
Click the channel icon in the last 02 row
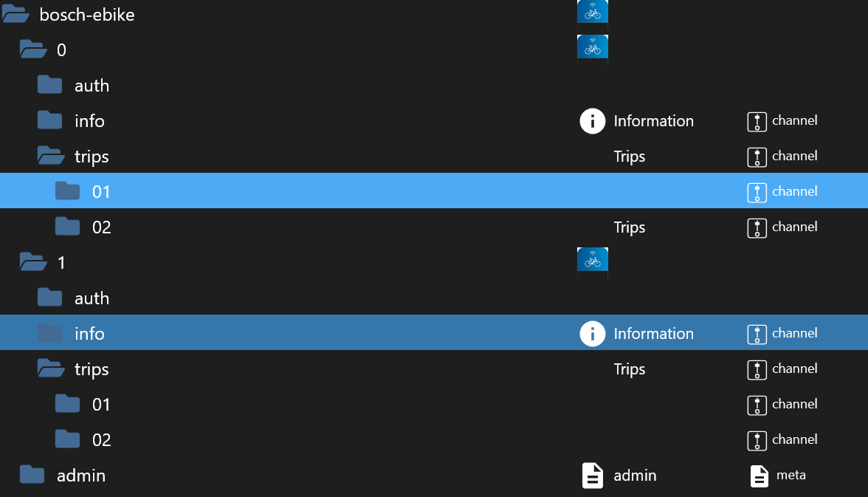point(757,440)
